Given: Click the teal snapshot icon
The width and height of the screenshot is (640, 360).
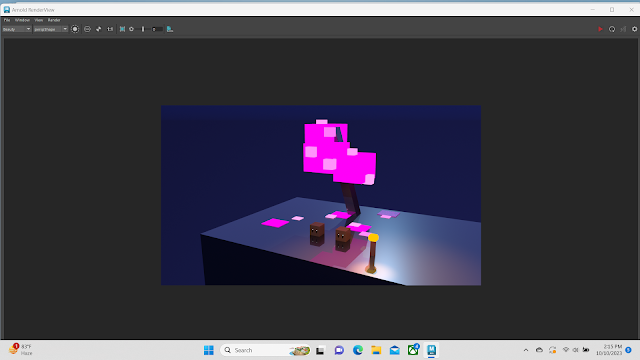Looking at the screenshot, I should [170, 29].
